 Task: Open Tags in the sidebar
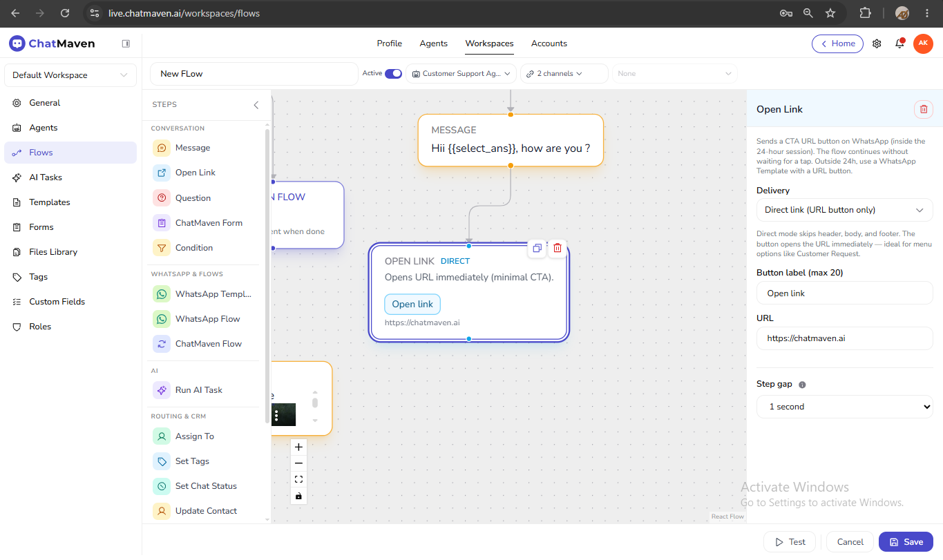pyautogui.click(x=70, y=277)
